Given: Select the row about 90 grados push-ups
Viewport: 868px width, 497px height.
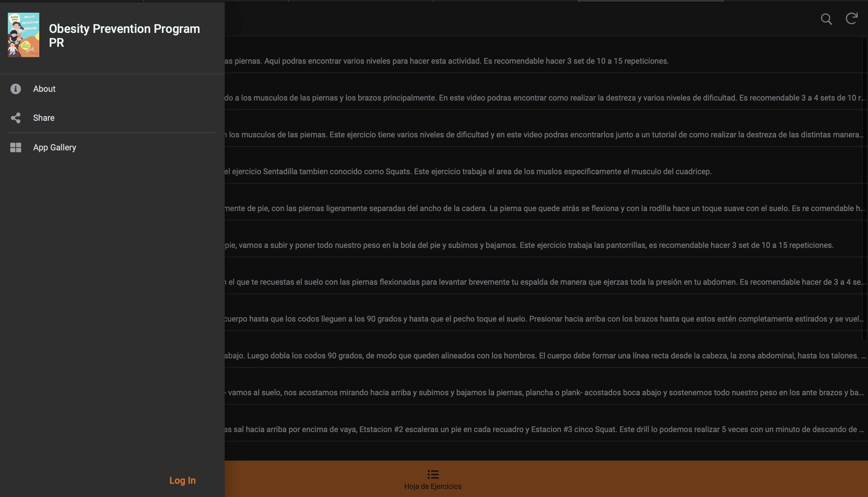Looking at the screenshot, I should pyautogui.click(x=543, y=319).
